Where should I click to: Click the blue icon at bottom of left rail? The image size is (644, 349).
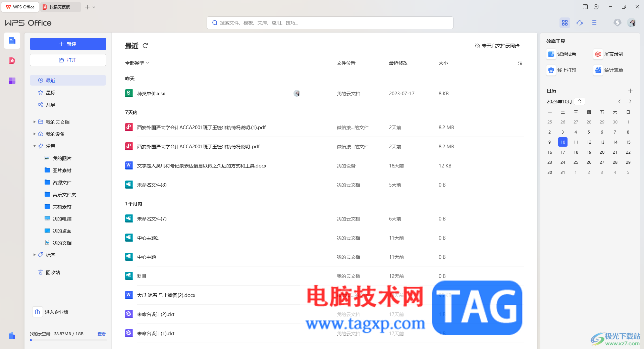pos(12,336)
